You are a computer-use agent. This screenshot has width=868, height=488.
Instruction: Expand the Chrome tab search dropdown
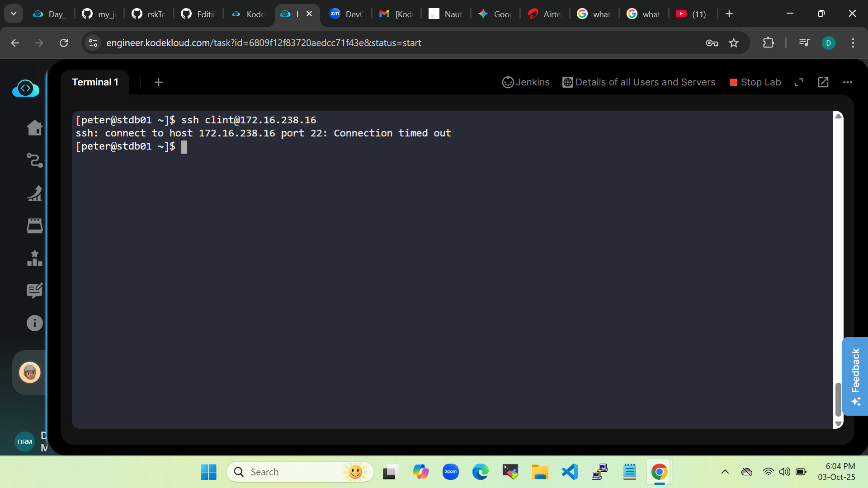point(14,14)
